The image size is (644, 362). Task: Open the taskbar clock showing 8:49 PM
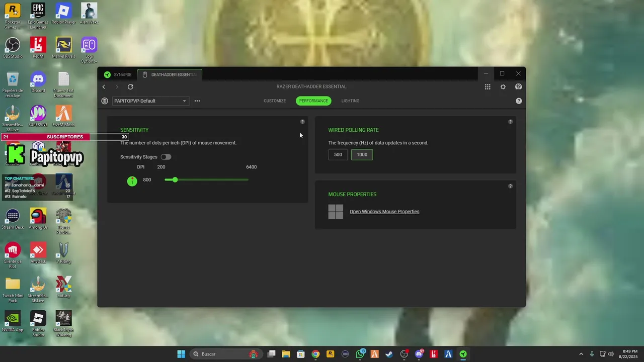coord(629,354)
